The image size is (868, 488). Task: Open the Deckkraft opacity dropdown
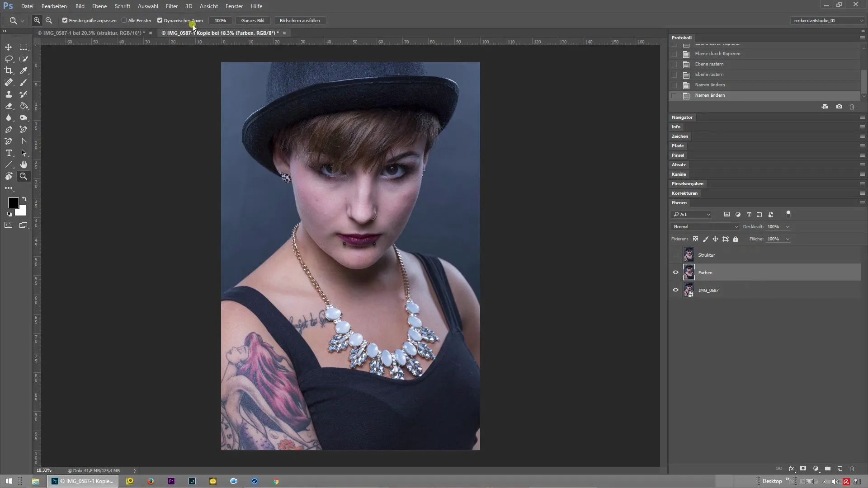tap(788, 227)
